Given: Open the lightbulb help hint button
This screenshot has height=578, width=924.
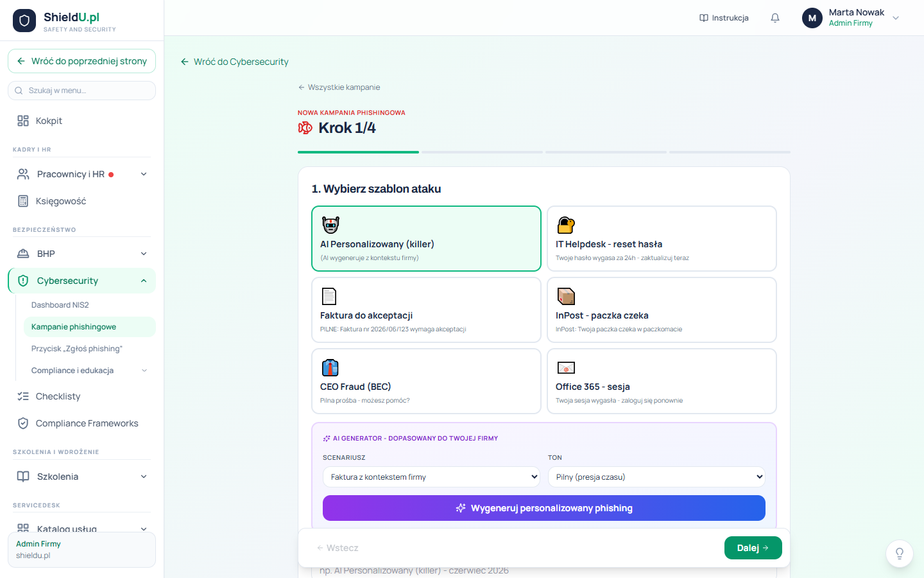Looking at the screenshot, I should click(900, 554).
